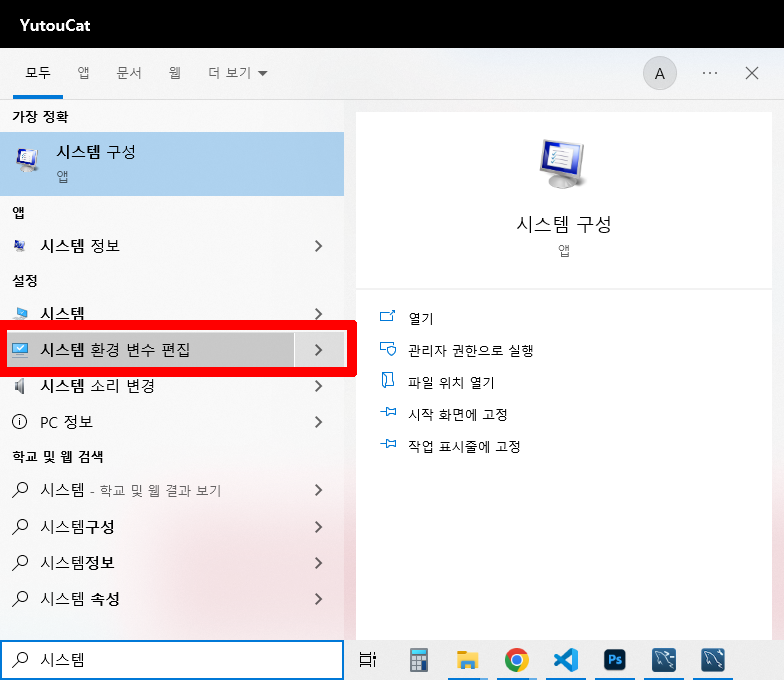Expand arrow for PC 정보
The height and width of the screenshot is (680, 784).
click(318, 422)
